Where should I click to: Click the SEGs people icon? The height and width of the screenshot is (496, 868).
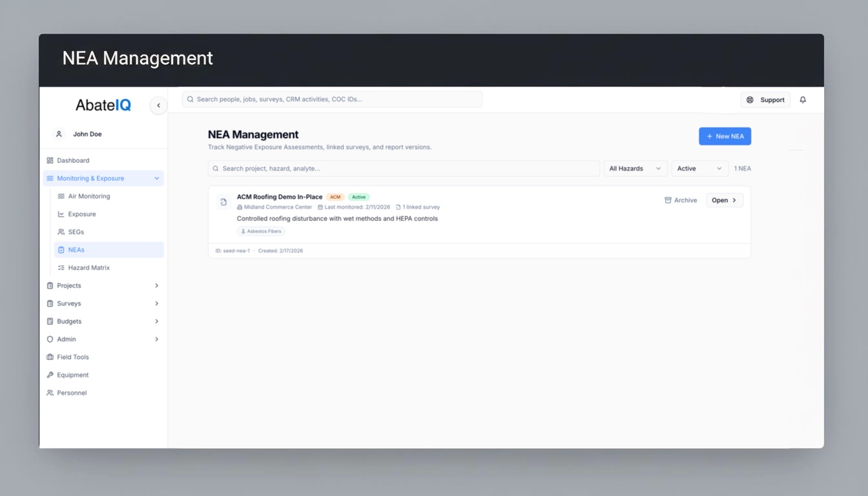click(x=61, y=232)
